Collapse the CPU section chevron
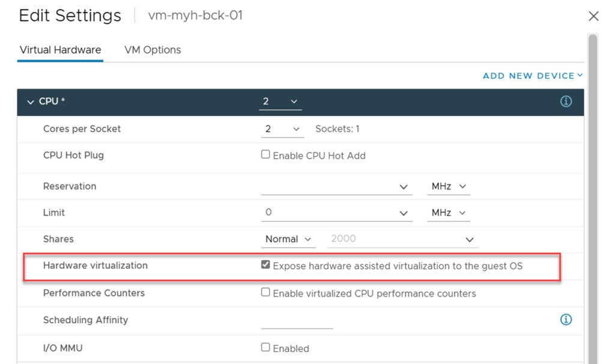615x364 pixels. [31, 102]
